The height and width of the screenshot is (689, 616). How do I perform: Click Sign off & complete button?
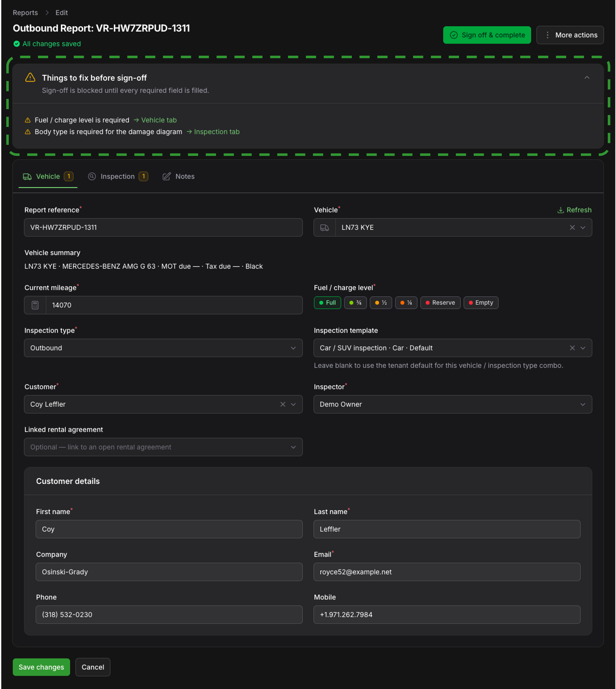487,35
